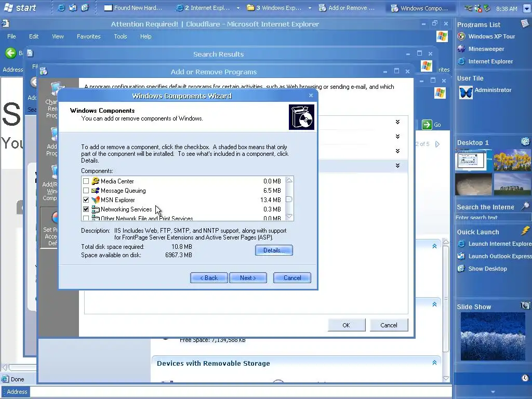Click the Details... button in the wizard
The image size is (532, 399).
pyautogui.click(x=274, y=250)
